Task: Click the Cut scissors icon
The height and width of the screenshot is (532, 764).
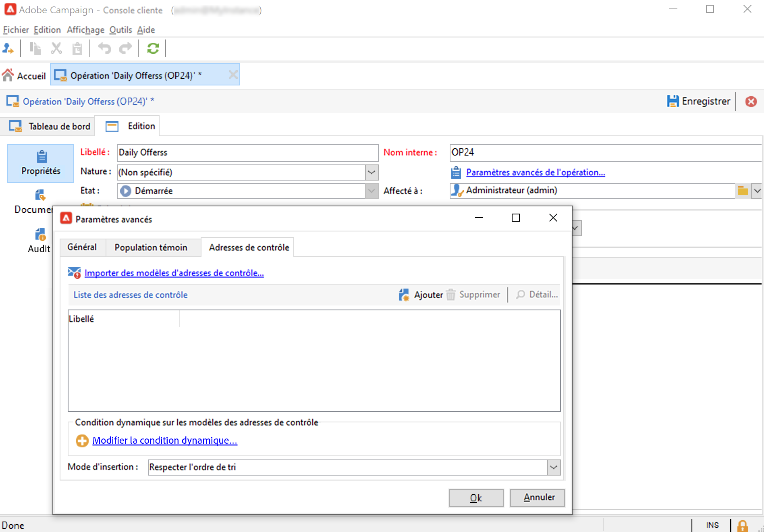Action: [56, 49]
